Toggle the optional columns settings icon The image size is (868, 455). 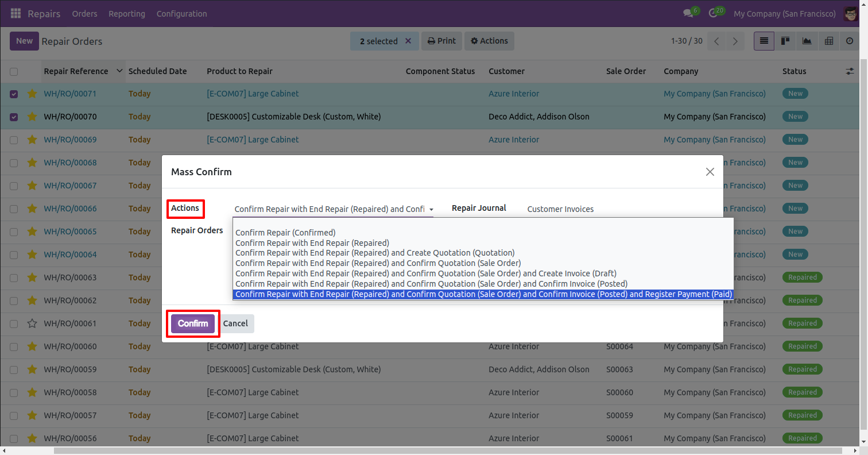point(850,71)
